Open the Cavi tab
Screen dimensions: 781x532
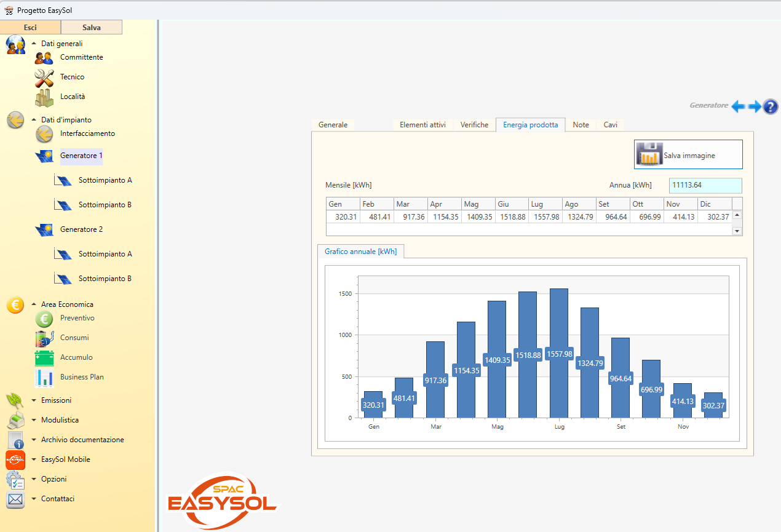point(610,124)
